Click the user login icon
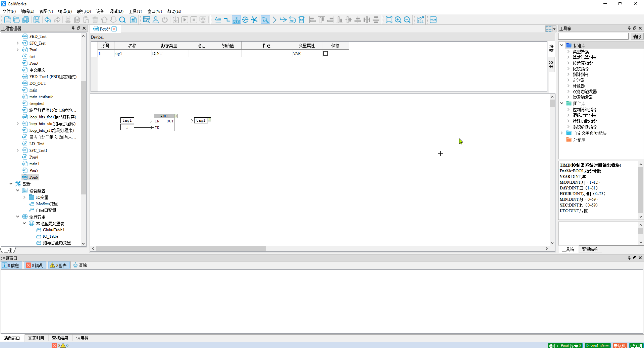The image size is (644, 348). pyautogui.click(x=156, y=20)
